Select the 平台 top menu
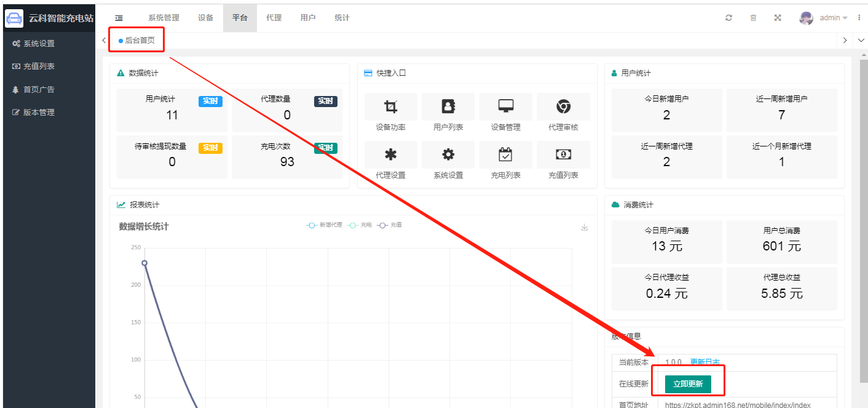 coord(240,18)
